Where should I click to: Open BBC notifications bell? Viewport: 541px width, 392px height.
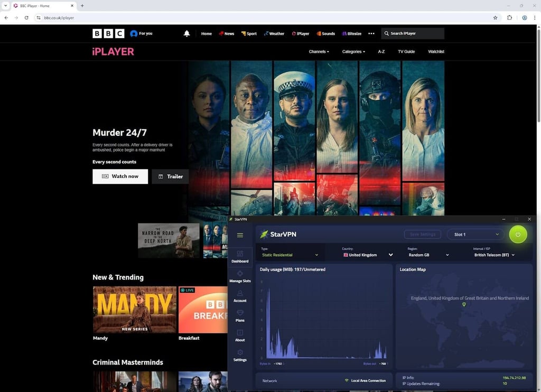186,33
